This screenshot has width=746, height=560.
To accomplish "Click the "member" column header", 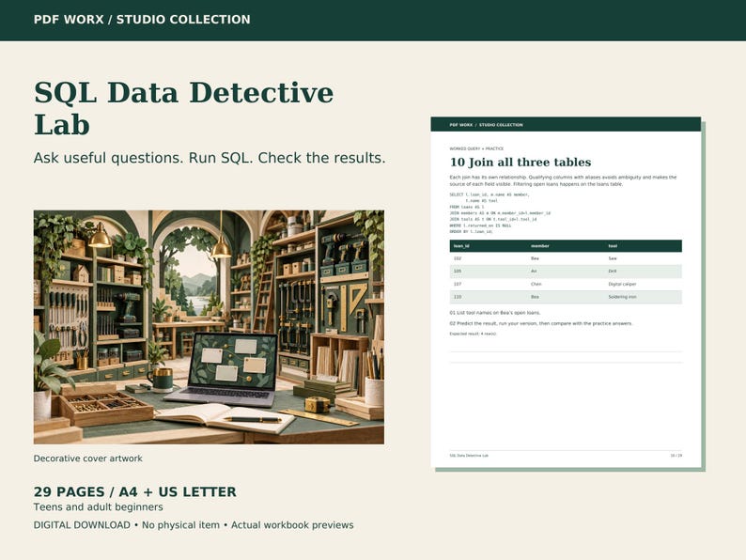I will click(x=540, y=246).
